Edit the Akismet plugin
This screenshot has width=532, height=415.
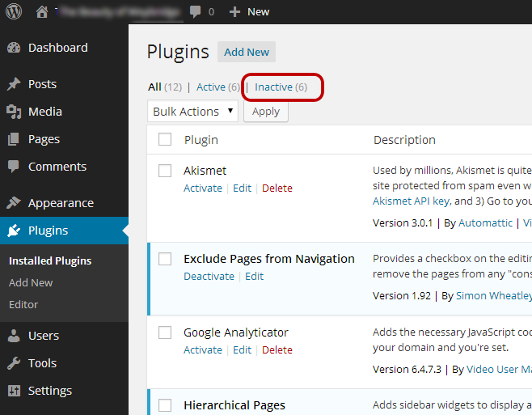[x=243, y=188]
